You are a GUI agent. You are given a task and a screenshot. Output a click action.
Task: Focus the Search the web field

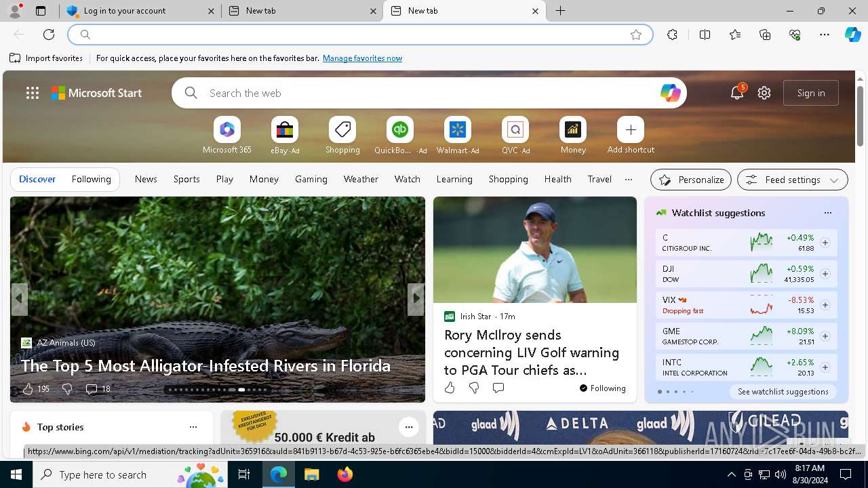tap(429, 93)
